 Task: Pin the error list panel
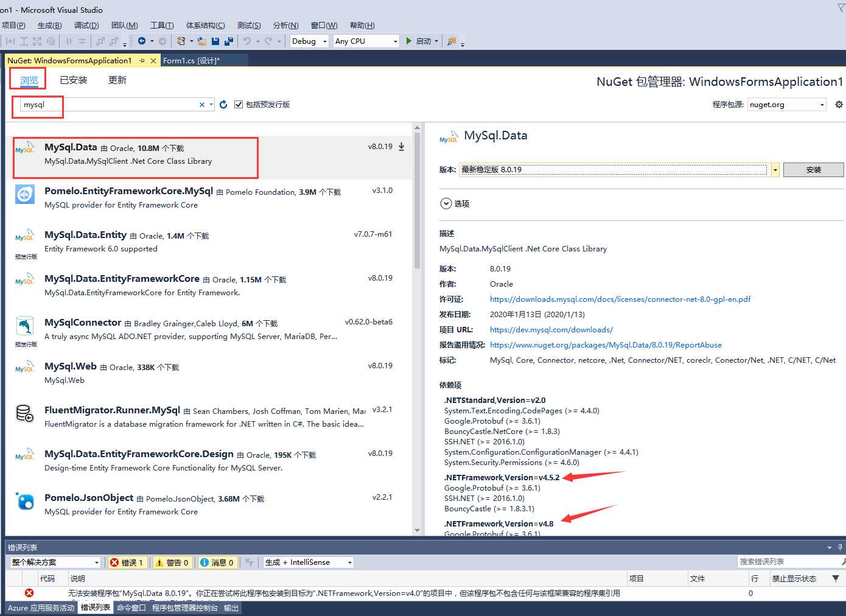841,547
